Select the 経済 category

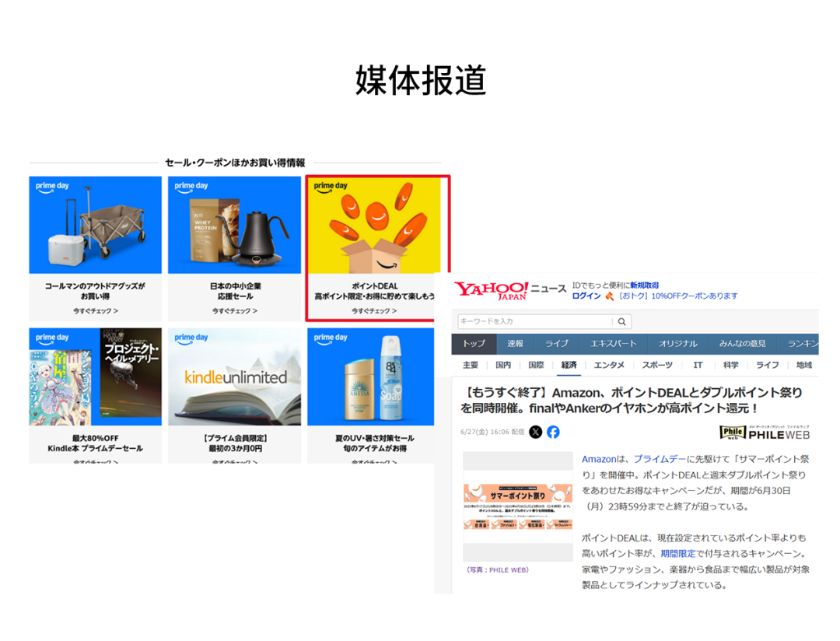569,365
